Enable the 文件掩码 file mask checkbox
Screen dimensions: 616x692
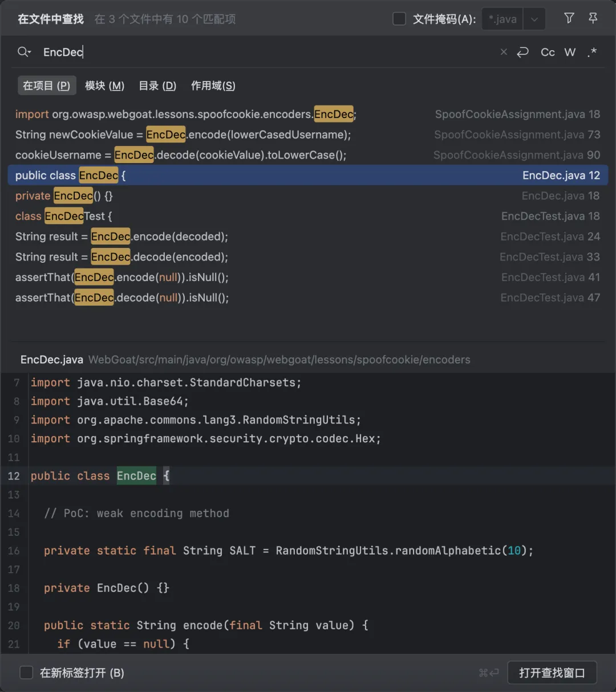point(399,19)
